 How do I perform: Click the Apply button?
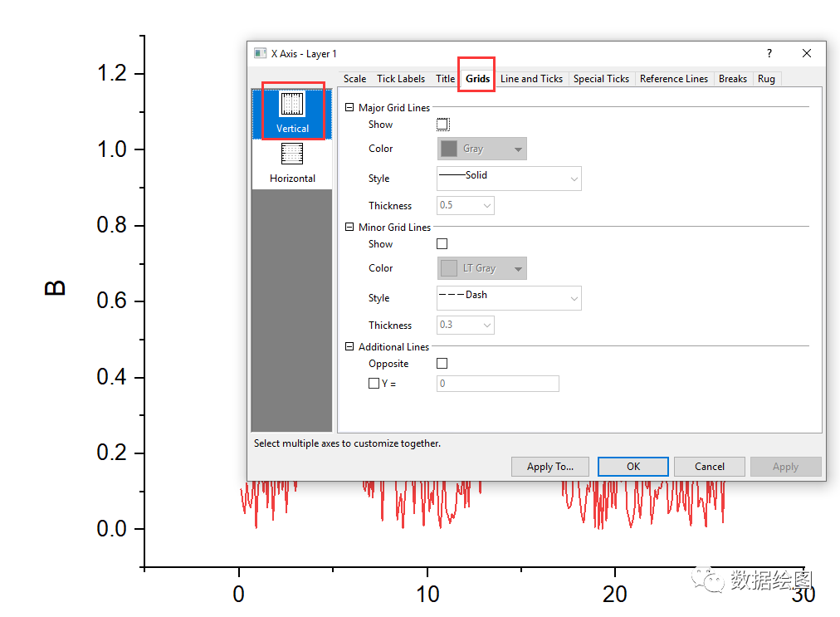785,467
